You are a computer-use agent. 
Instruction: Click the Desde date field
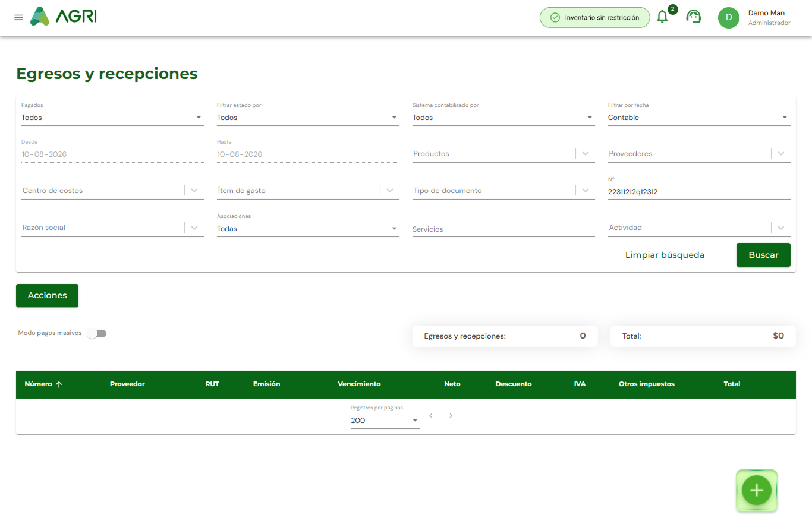(112, 154)
